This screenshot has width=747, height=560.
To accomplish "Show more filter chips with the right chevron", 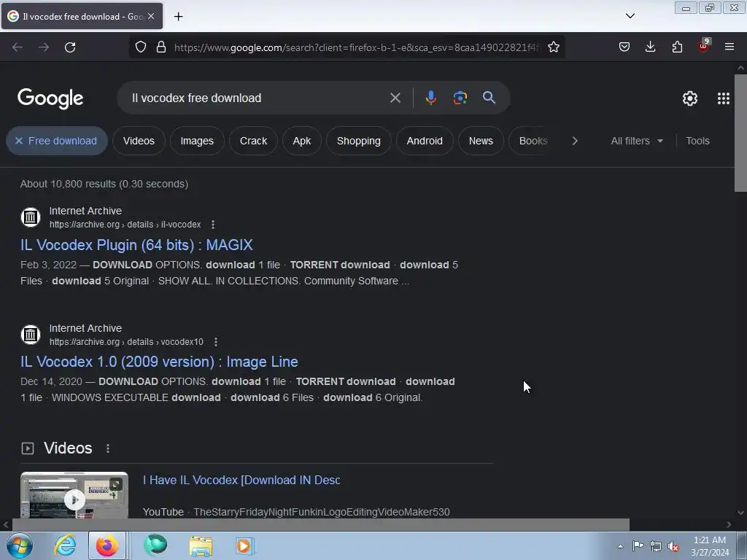I will (575, 141).
